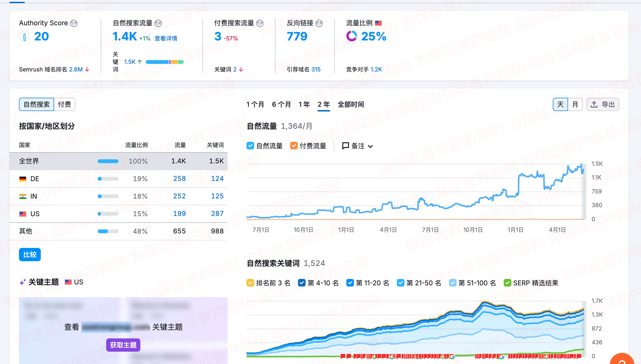Image resolution: width=641 pixels, height=364 pixels.
Task: Click the US flag in country table
Action: coord(23,214)
